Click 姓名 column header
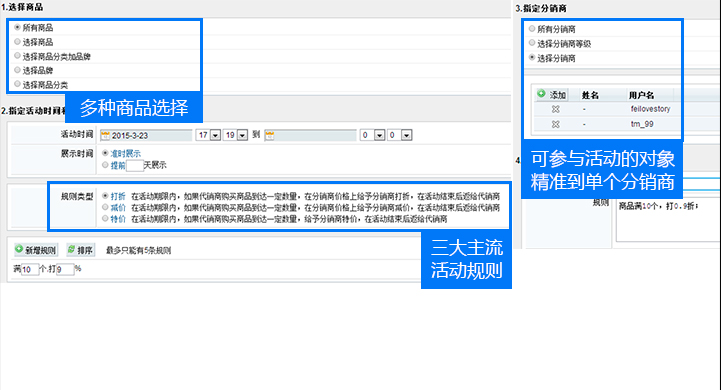This screenshot has width=721, height=390. pyautogui.click(x=590, y=95)
